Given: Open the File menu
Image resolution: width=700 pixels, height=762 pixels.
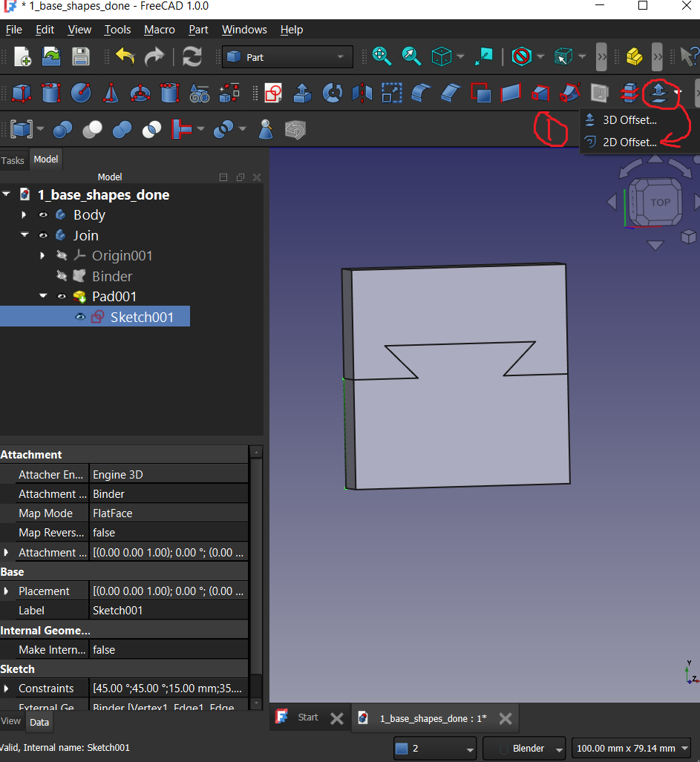Looking at the screenshot, I should pyautogui.click(x=14, y=30).
